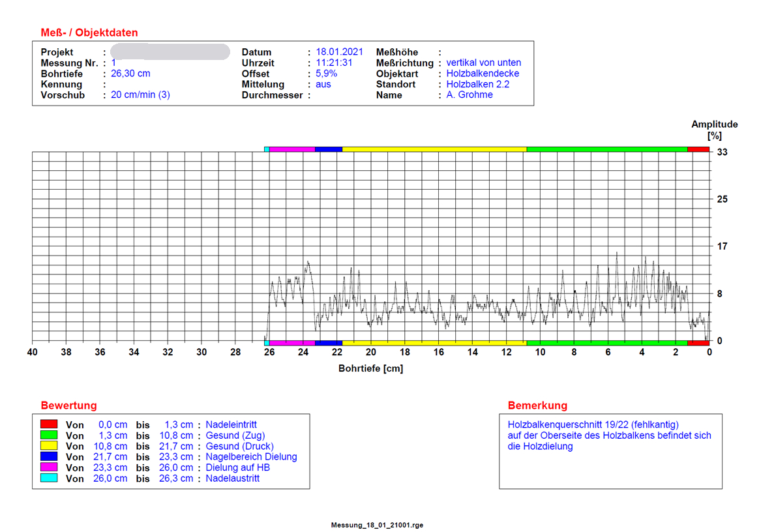The image size is (761, 532).
Task: Click the Meß- / Objektdaten heading
Action: [89, 33]
